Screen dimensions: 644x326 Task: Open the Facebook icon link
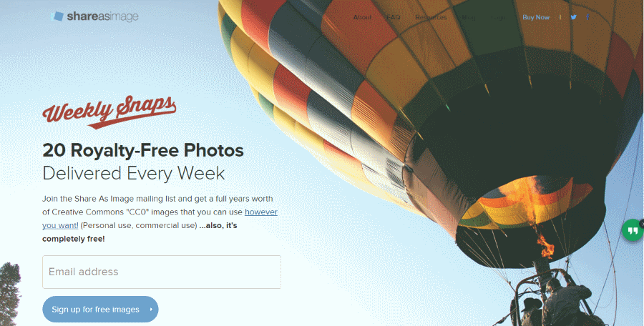(x=587, y=17)
